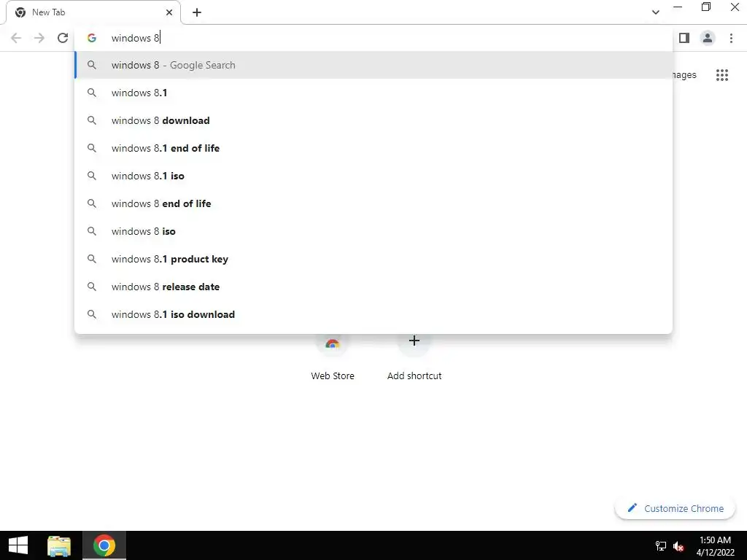The width and height of the screenshot is (747, 560).
Task: Click the browser back arrow
Action: pos(16,38)
